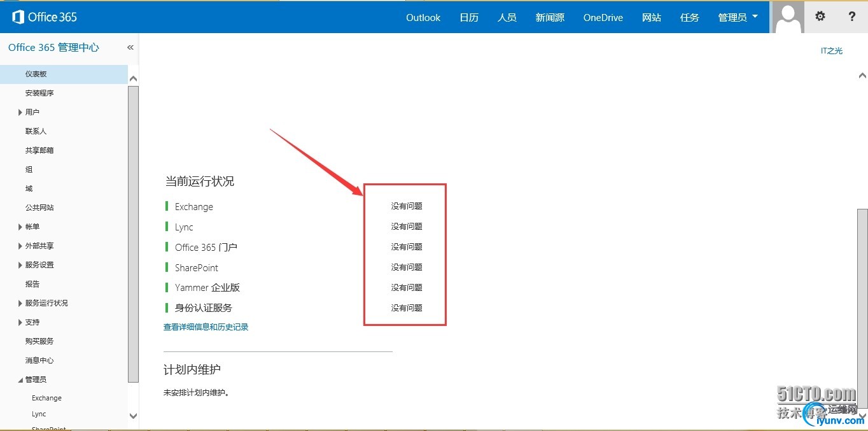Open 组 in the sidebar
The image size is (868, 431).
pyautogui.click(x=29, y=169)
